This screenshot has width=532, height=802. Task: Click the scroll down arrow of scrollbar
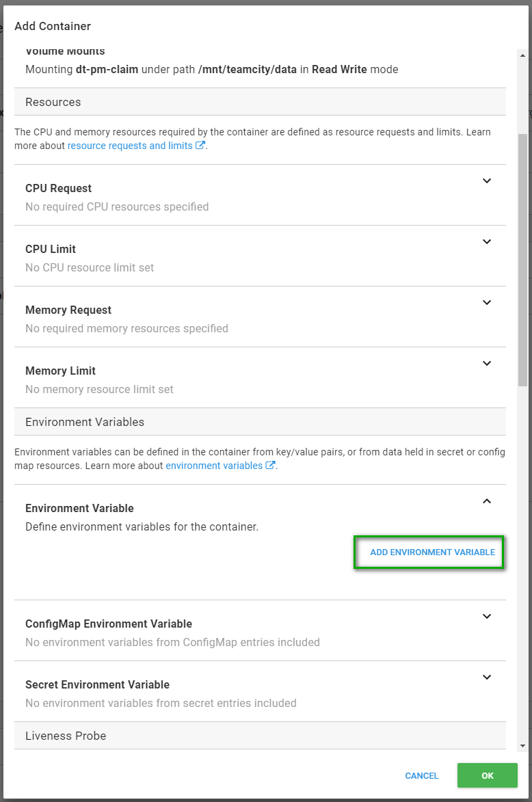click(x=522, y=745)
